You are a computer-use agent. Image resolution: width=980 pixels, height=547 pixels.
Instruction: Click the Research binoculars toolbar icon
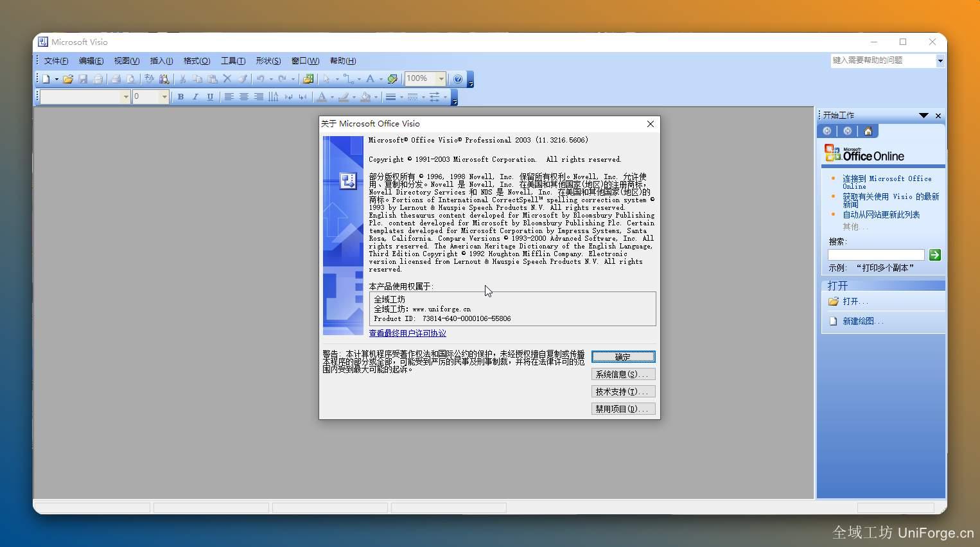(x=164, y=79)
